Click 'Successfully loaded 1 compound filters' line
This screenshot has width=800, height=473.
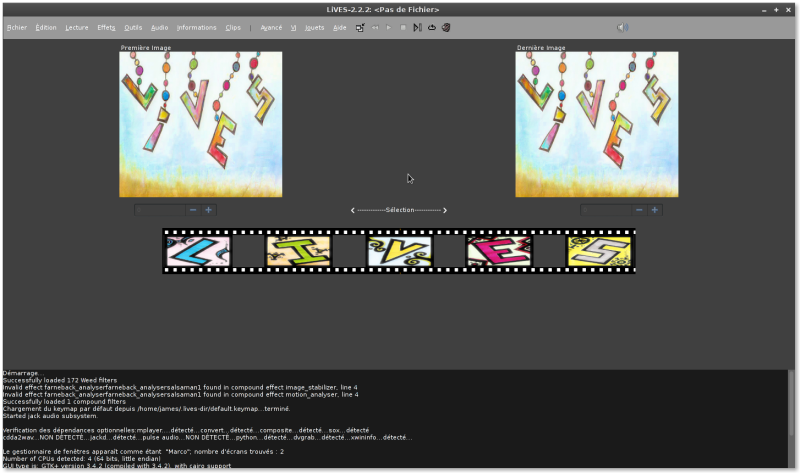click(x=64, y=402)
